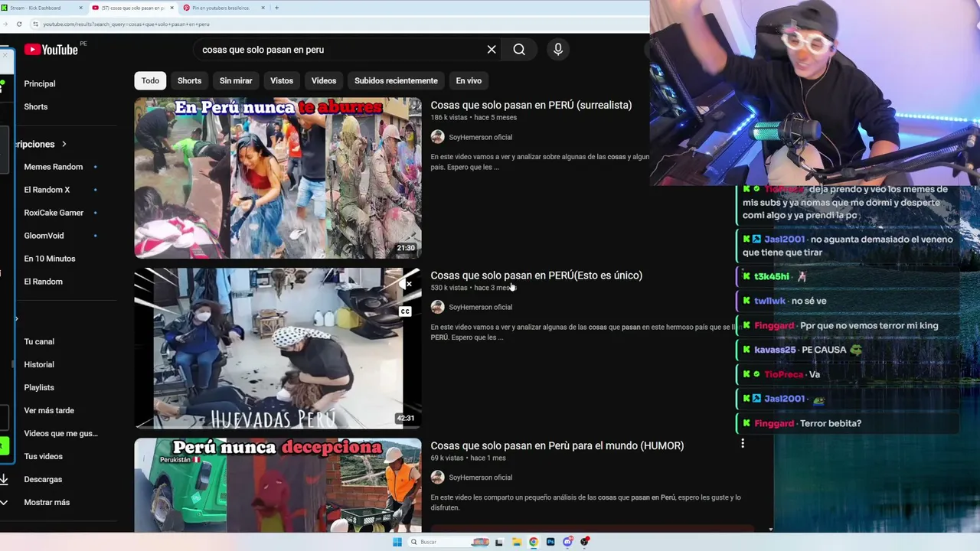The image size is (980, 551).
Task: Open video Cosas que solo pasan en Perù para el mundo (HUMOR)
Action: (557, 445)
